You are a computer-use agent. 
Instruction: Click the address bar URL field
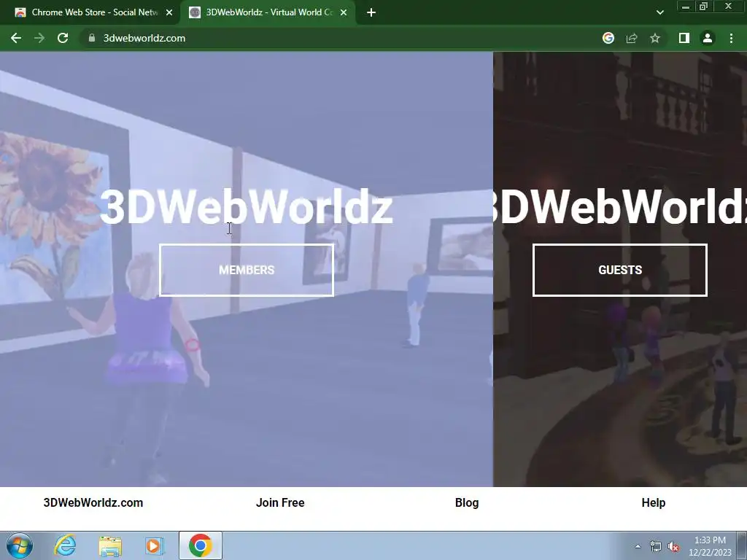coord(343,38)
